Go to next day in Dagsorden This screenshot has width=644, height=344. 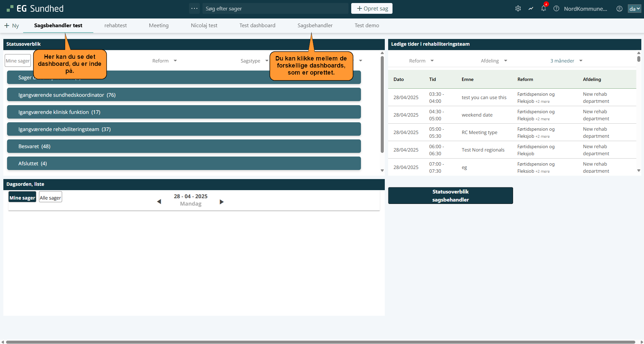click(222, 202)
